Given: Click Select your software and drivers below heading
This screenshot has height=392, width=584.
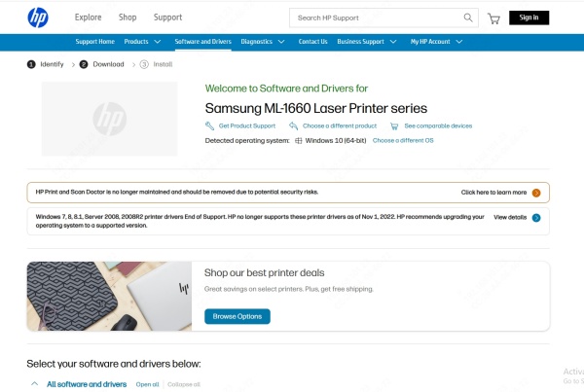Looking at the screenshot, I should (x=114, y=364).
